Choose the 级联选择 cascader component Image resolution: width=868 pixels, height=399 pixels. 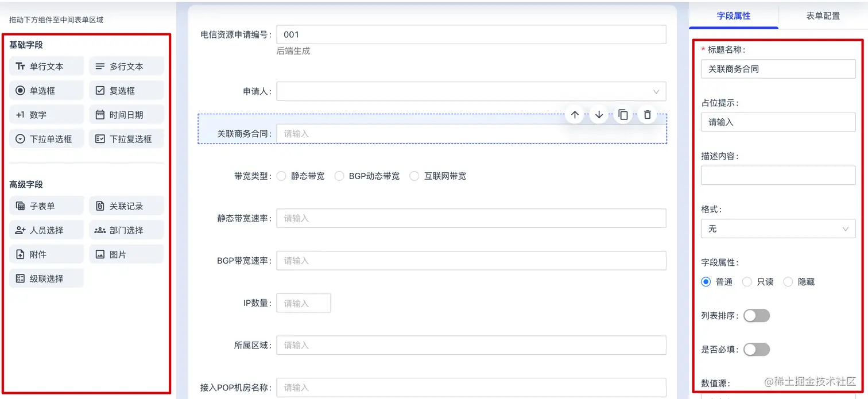[46, 278]
